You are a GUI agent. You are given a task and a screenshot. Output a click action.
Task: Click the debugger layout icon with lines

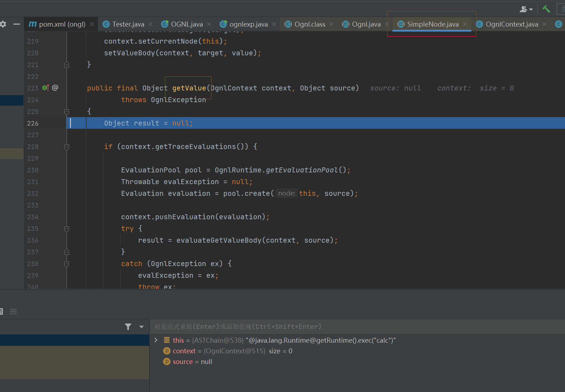tap(13, 311)
